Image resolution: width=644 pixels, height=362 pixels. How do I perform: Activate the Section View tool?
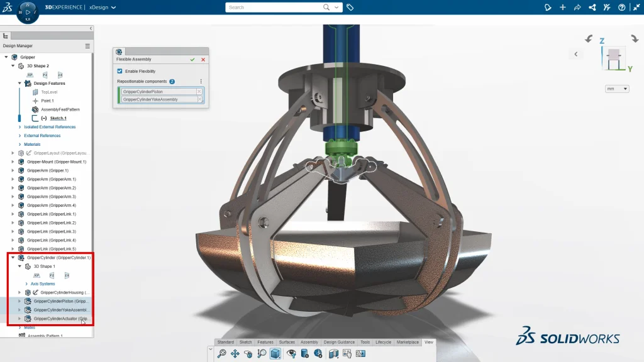tap(333, 353)
